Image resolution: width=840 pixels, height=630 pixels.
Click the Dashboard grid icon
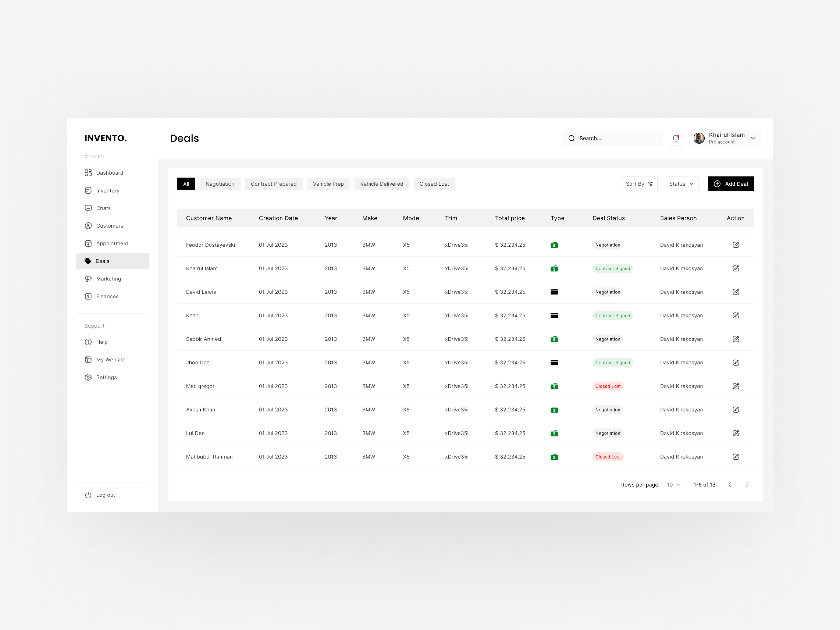coord(88,172)
